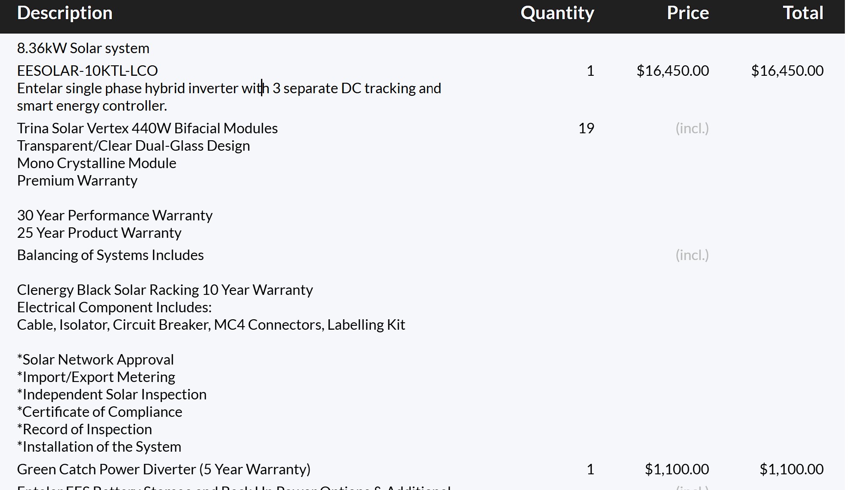Image resolution: width=868 pixels, height=490 pixels.
Task: Click the 30 Year Performance Warranty text
Action: (115, 216)
